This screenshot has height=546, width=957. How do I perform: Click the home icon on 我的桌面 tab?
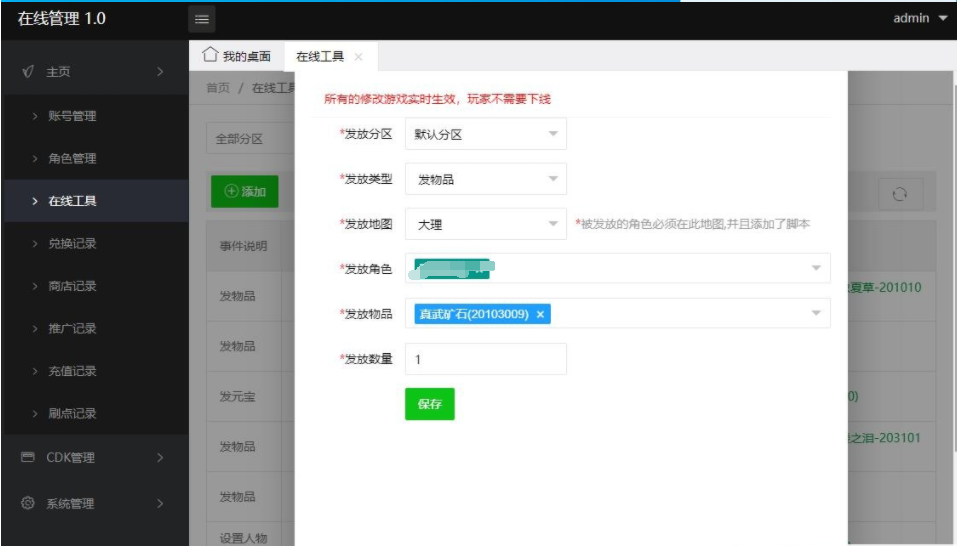[210, 55]
